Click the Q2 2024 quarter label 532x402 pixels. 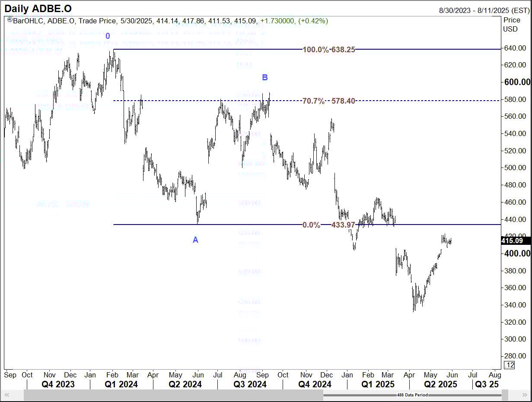(185, 384)
